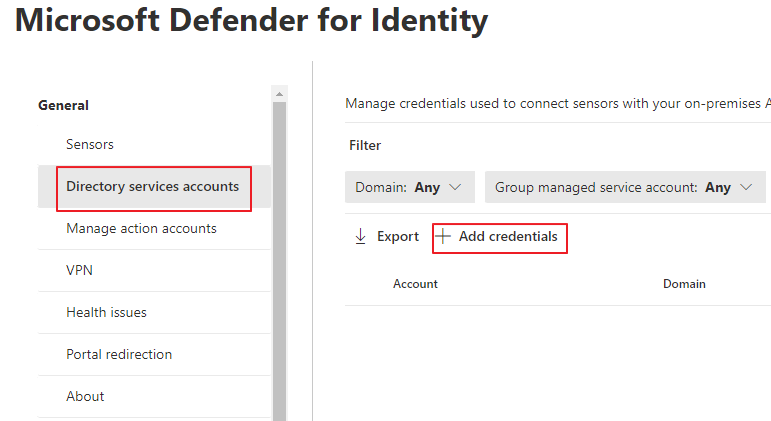This screenshot has width=771, height=421.
Task: Click Add credentials text
Action: pyautogui.click(x=508, y=237)
